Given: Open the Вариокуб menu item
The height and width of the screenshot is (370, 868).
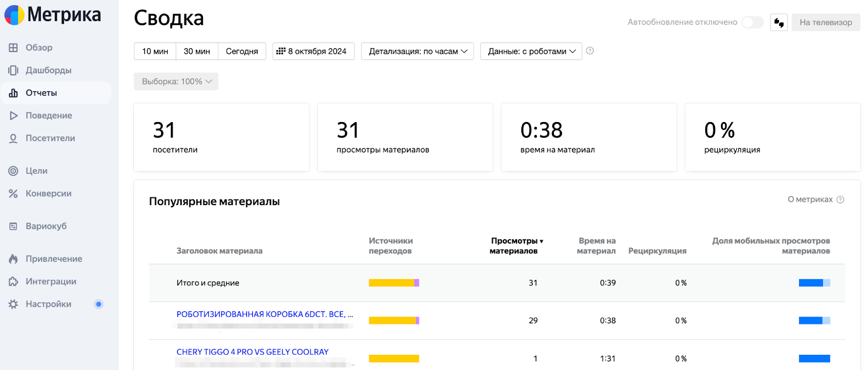Looking at the screenshot, I should pos(46,226).
